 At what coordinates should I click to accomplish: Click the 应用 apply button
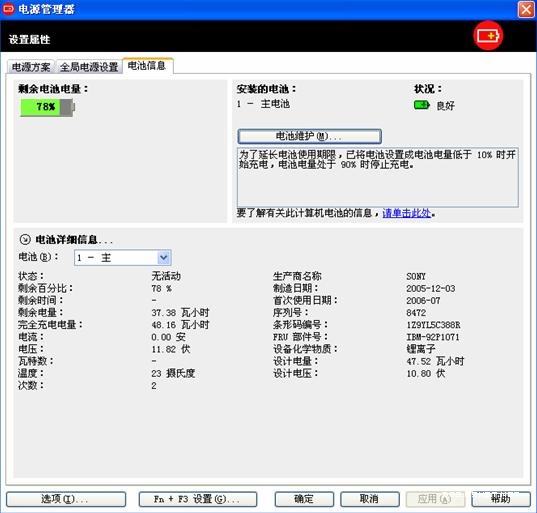coord(435,499)
